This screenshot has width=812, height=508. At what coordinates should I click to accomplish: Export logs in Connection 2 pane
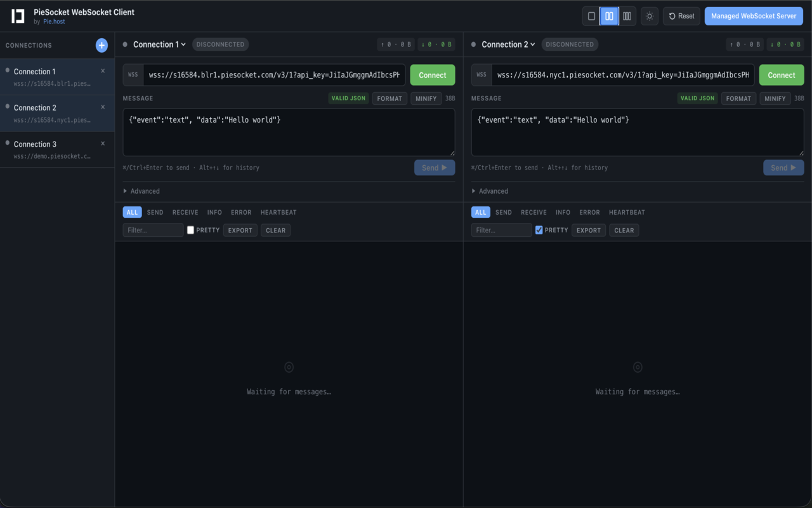coord(589,230)
